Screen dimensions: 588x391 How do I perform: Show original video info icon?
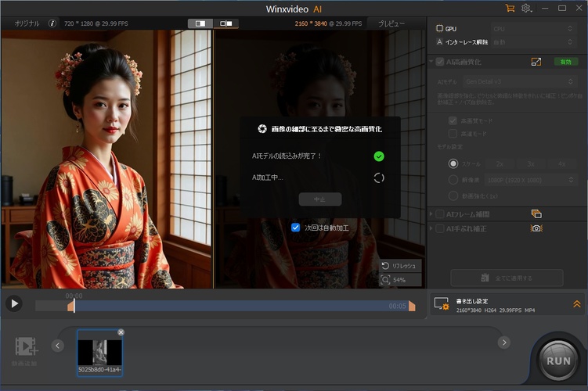coord(52,23)
